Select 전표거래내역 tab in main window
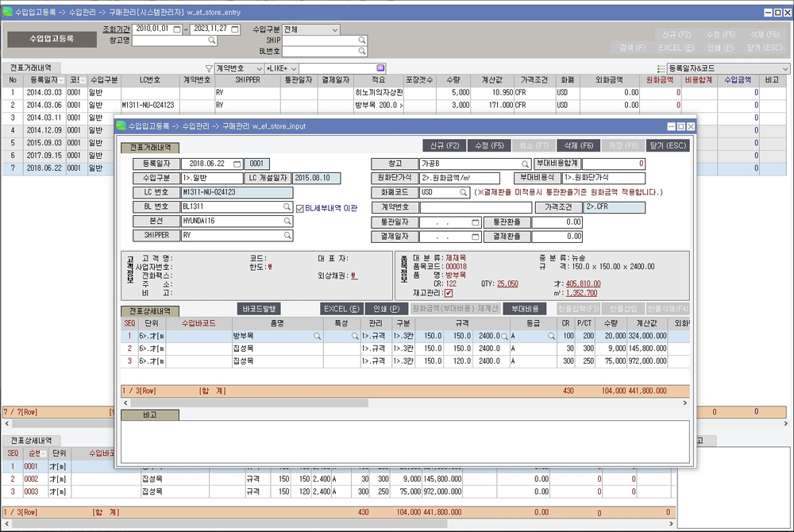This screenshot has height=532, width=794. coord(30,67)
